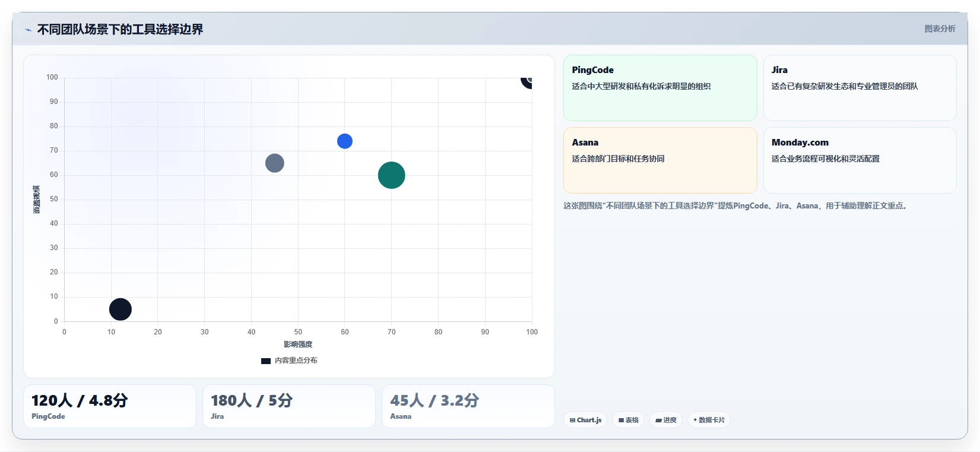This screenshot has height=452, width=980.
Task: Click the blue chart icon beside the title
Action: tap(28, 30)
